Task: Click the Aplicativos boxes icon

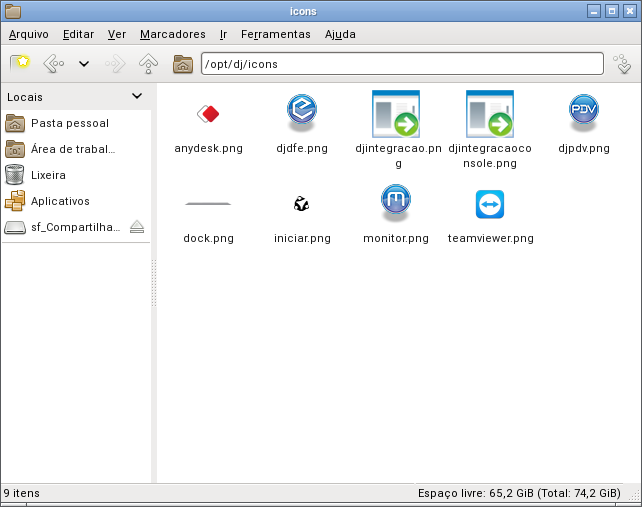Action: [15, 201]
